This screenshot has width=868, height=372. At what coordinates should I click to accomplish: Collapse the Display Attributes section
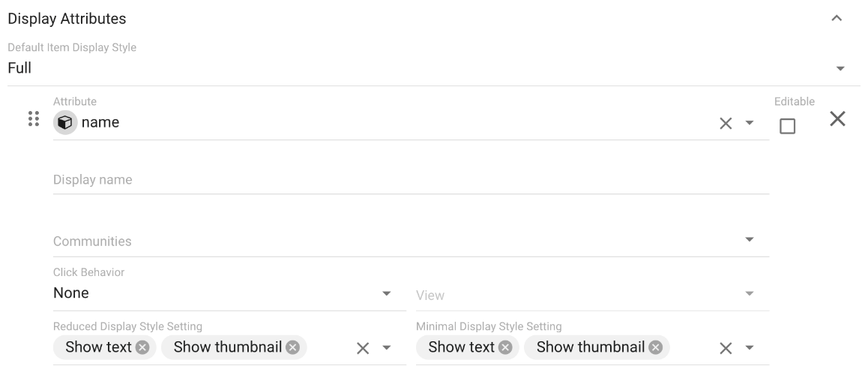pos(837,18)
